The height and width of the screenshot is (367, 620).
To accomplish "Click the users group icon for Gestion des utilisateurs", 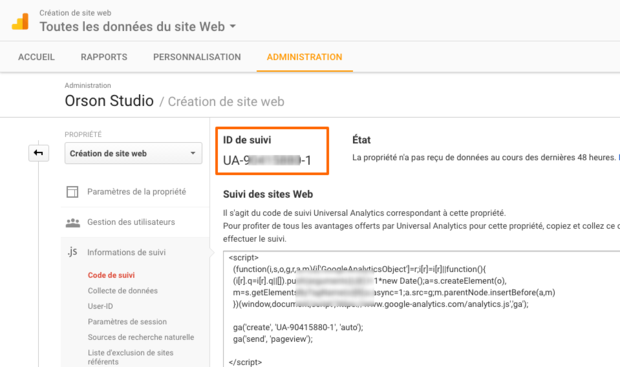I will (x=73, y=222).
